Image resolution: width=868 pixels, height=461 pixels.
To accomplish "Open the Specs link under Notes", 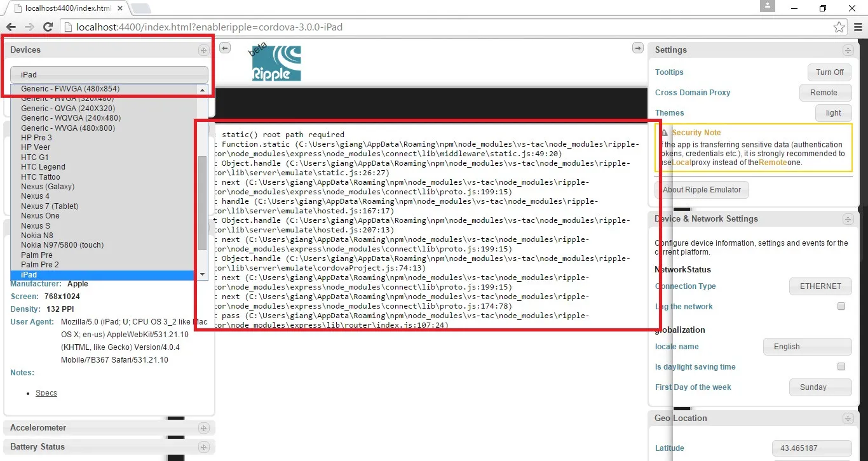I will (46, 393).
